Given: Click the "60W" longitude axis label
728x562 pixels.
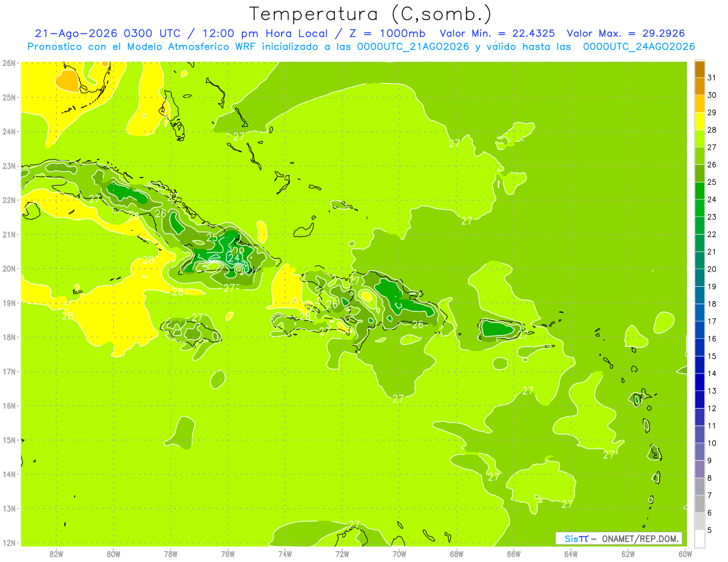Looking at the screenshot, I should pyautogui.click(x=685, y=553).
